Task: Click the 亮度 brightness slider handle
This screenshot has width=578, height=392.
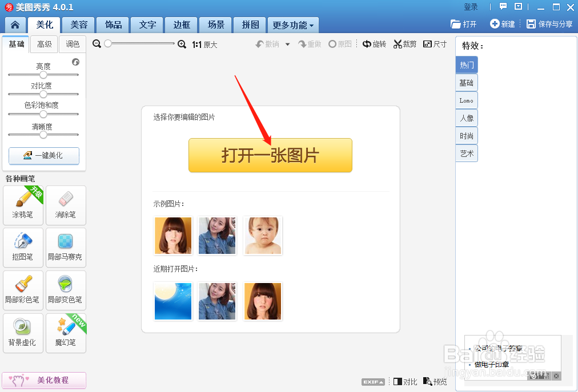Action: (43, 75)
